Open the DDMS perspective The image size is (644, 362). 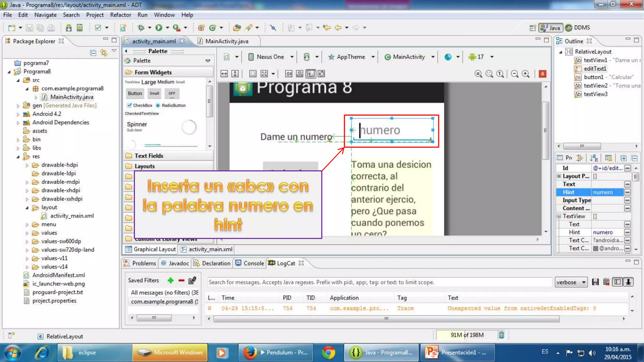tap(577, 28)
